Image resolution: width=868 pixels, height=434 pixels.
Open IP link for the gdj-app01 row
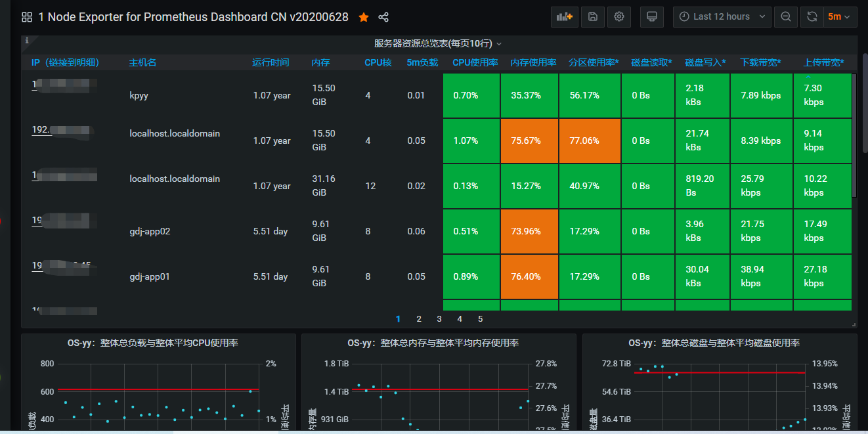[64, 265]
